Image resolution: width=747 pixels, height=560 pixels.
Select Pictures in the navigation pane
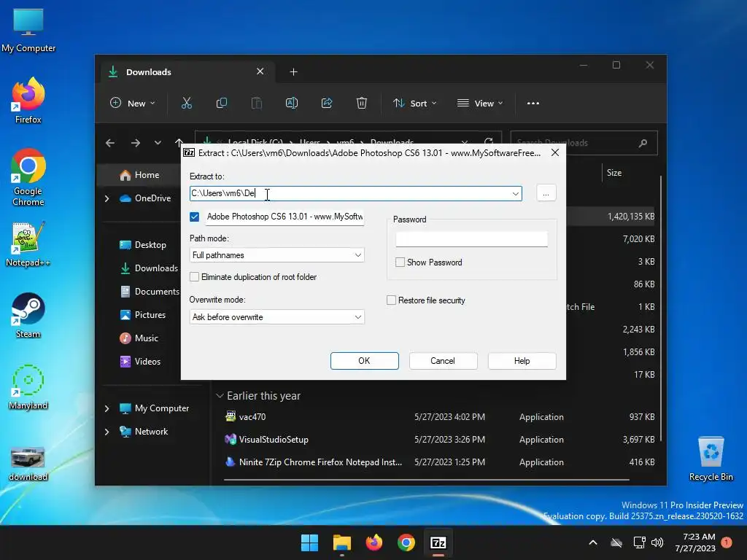142,315
